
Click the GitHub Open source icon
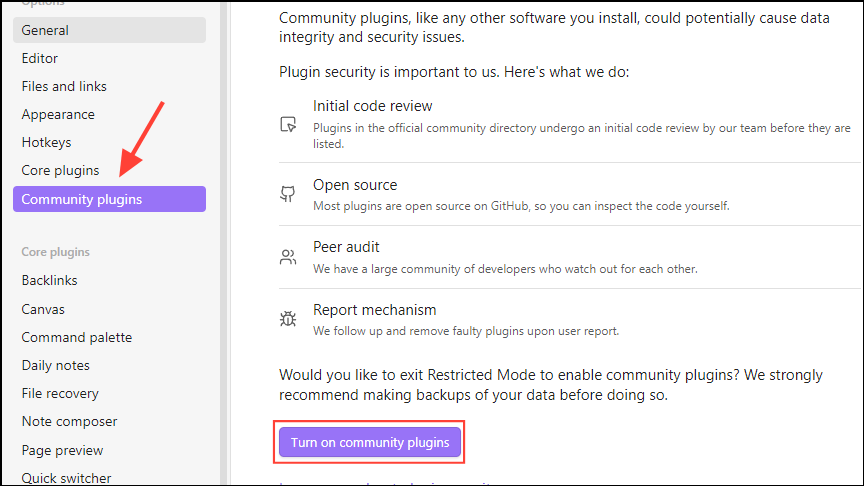click(x=288, y=195)
